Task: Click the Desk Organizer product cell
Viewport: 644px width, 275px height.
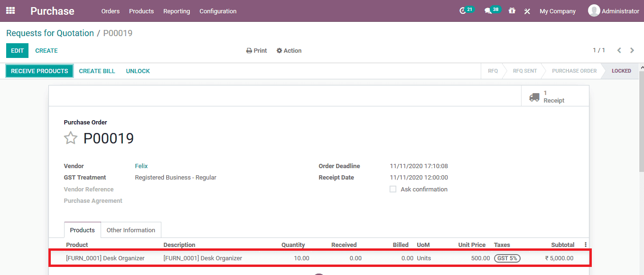Action: pos(105,258)
